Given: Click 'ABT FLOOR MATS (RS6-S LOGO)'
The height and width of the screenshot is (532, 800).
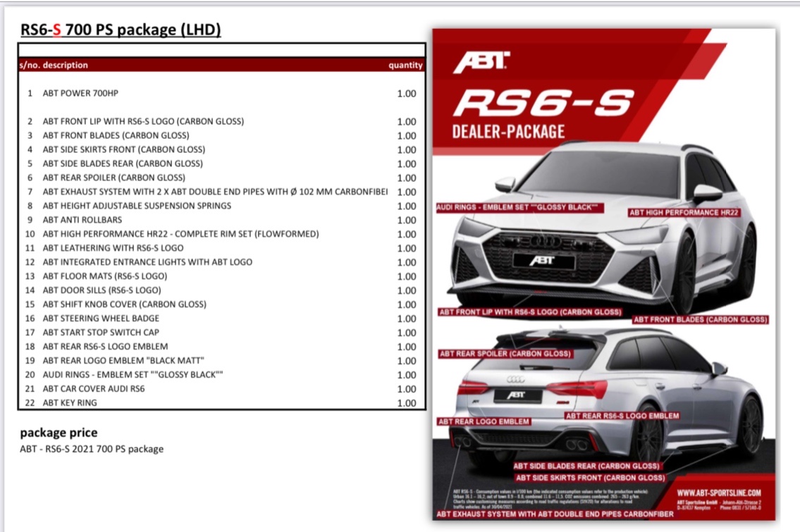Looking at the screenshot, I should (x=105, y=276).
